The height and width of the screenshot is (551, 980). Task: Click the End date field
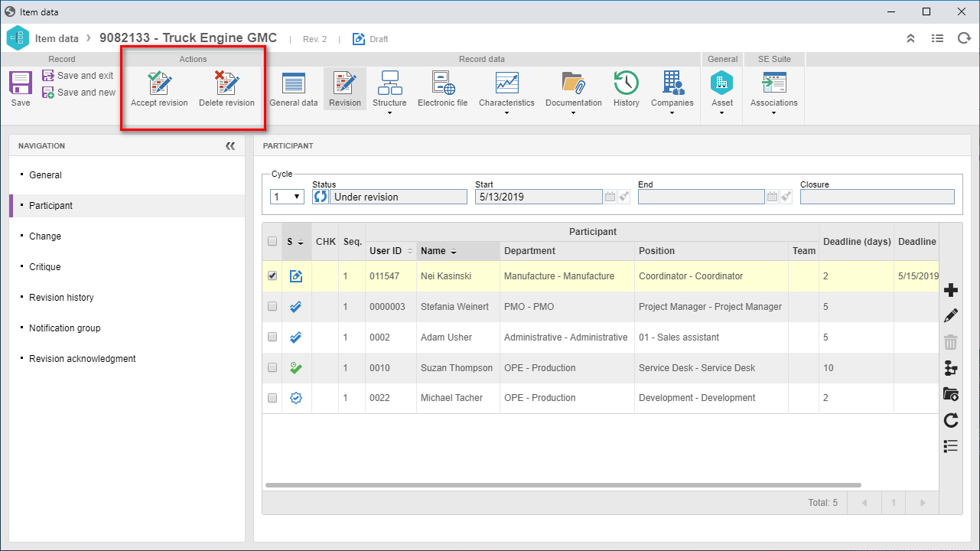(702, 197)
